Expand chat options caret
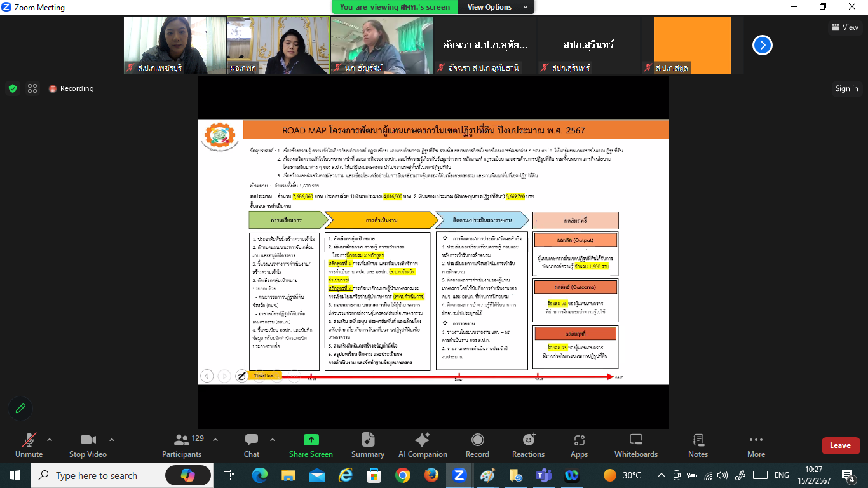 (273, 440)
